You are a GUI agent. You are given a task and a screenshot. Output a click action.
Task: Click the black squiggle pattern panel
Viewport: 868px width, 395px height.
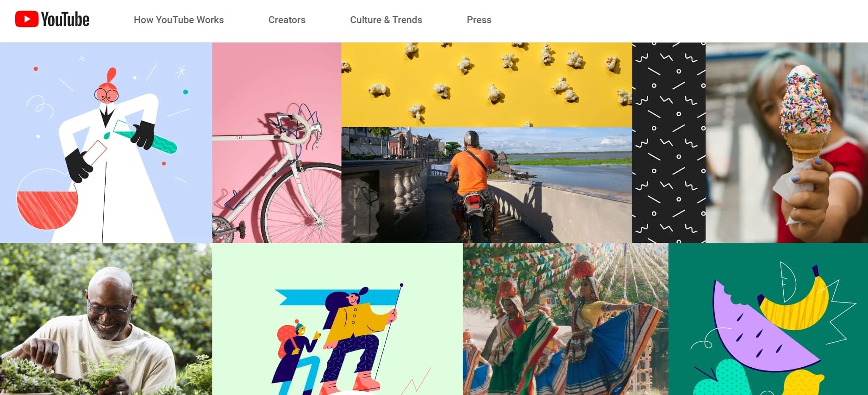coord(669,142)
